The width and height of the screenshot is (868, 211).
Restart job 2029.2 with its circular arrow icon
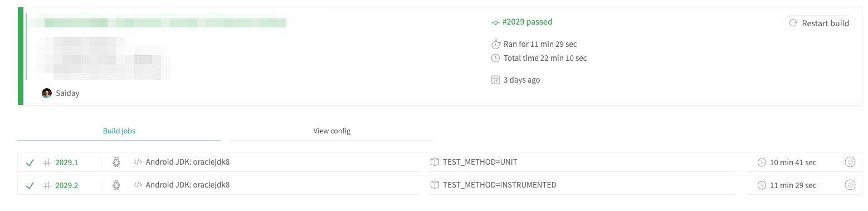coord(850,185)
